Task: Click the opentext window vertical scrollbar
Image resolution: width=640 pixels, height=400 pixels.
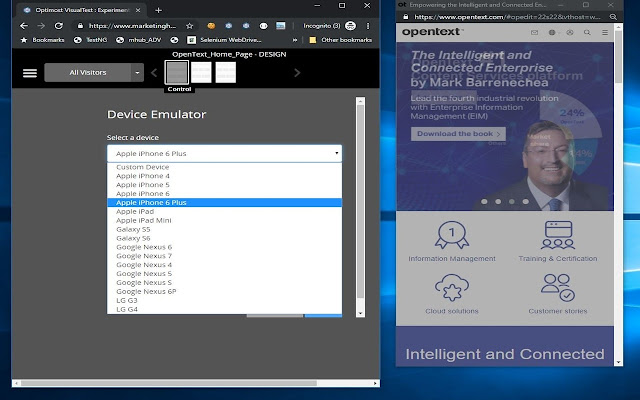Action: pyautogui.click(x=618, y=57)
